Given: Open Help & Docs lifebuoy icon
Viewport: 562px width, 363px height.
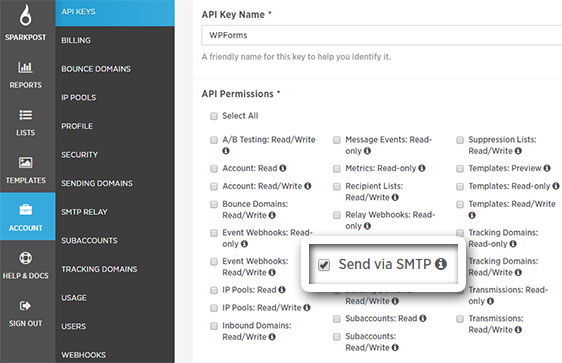Looking at the screenshot, I should pos(25,258).
